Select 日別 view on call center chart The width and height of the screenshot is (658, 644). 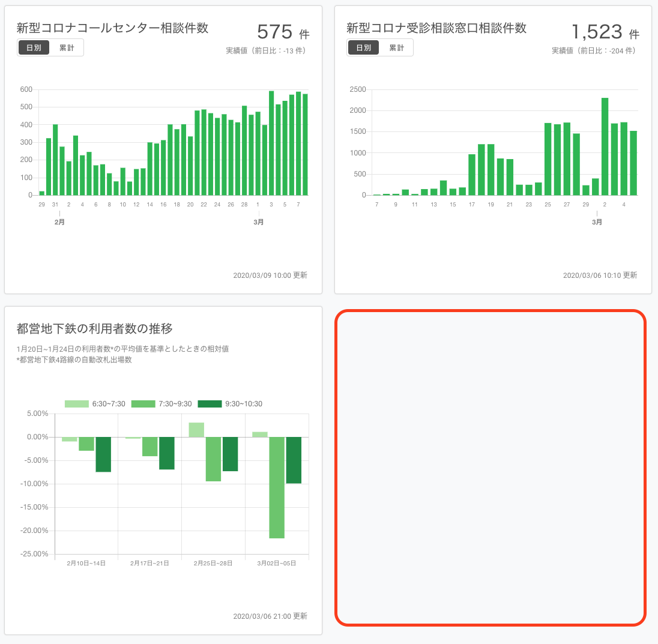coord(34,47)
